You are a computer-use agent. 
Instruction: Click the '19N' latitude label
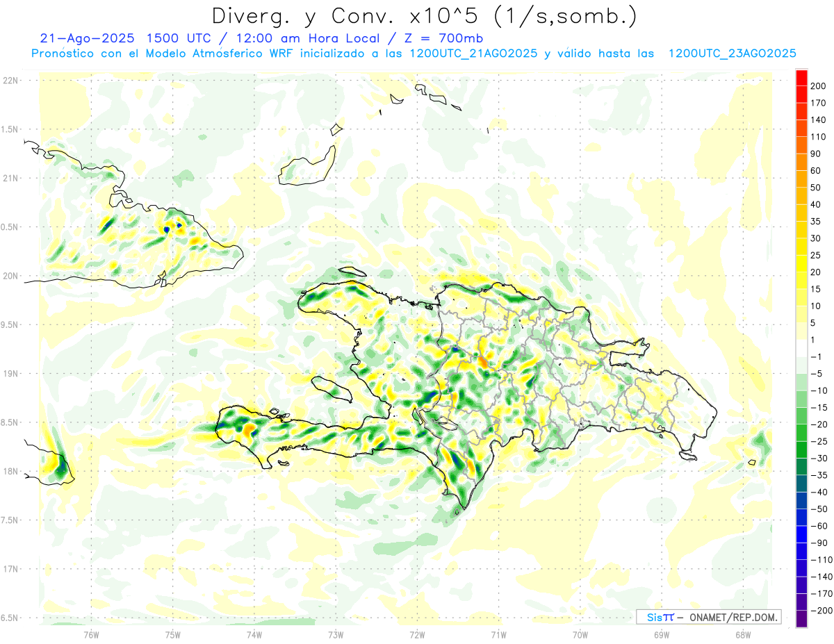[10, 374]
